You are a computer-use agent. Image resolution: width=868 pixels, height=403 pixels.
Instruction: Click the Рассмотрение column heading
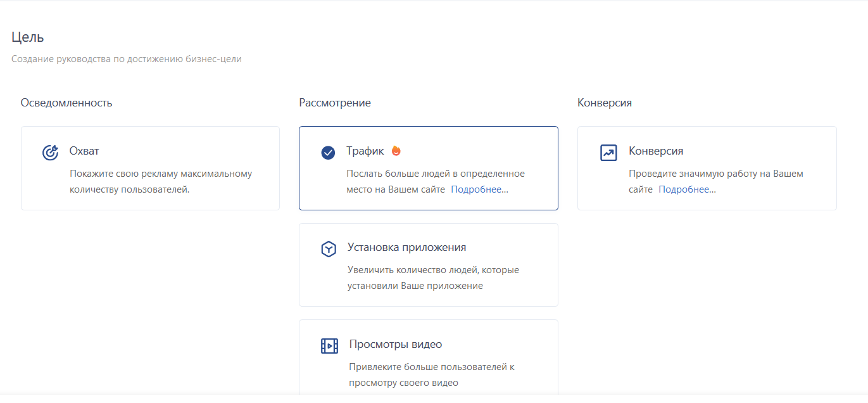tap(335, 103)
